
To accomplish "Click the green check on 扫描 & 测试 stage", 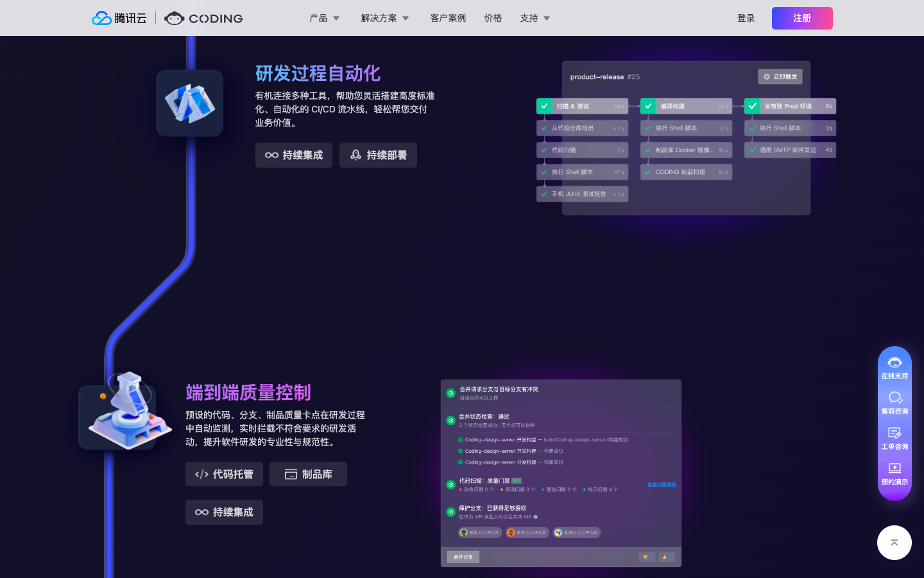I will (544, 106).
